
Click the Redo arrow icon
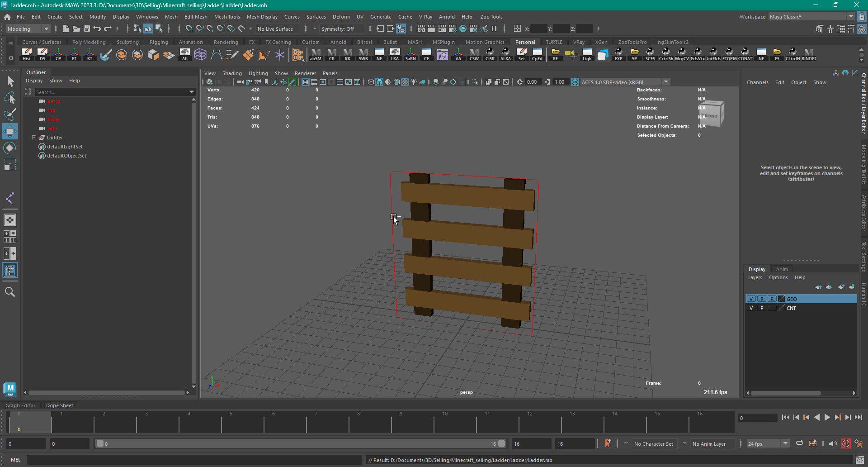108,29
